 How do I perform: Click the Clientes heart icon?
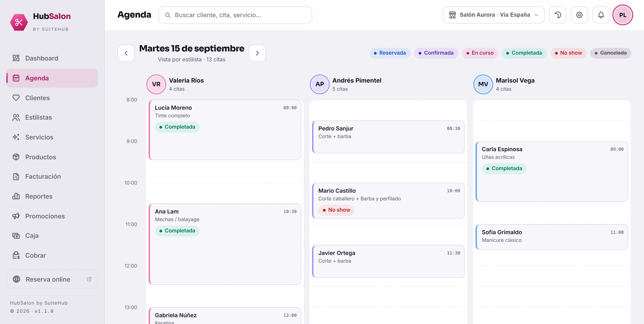coord(16,98)
